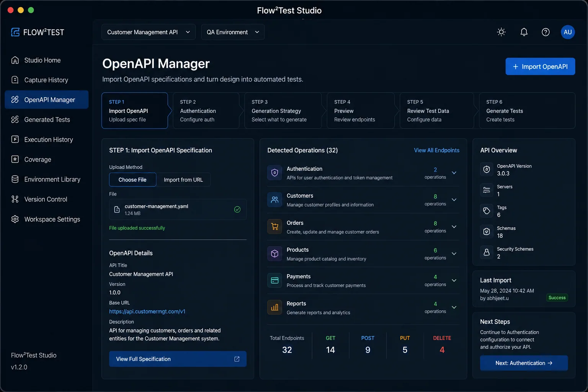
Task: Expand the Products operations chevron
Action: pyautogui.click(x=454, y=253)
